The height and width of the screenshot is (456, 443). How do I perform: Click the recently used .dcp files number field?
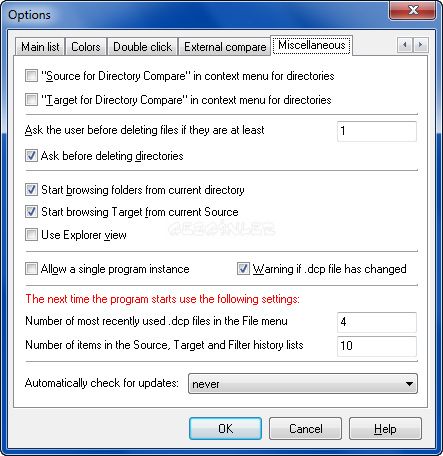[377, 322]
